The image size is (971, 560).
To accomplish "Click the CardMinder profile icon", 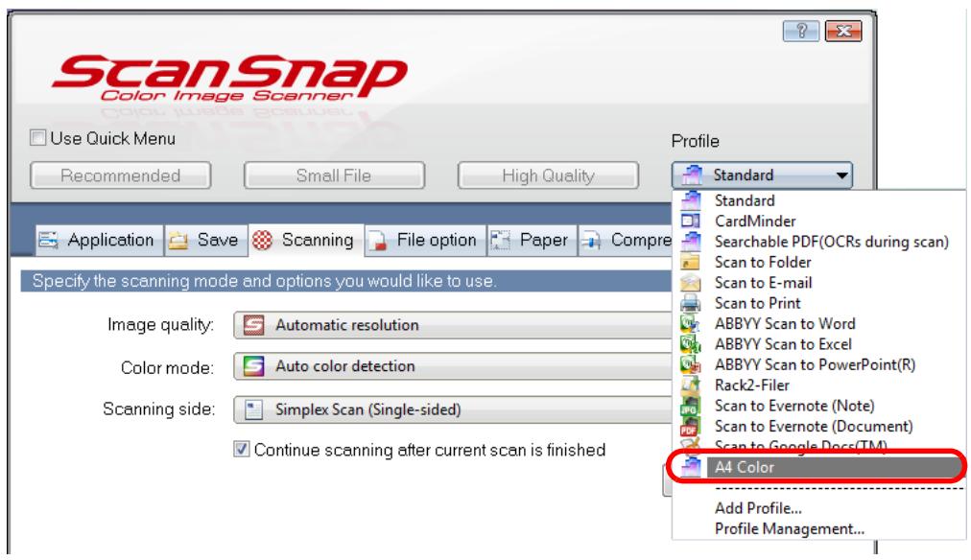I will click(x=691, y=221).
